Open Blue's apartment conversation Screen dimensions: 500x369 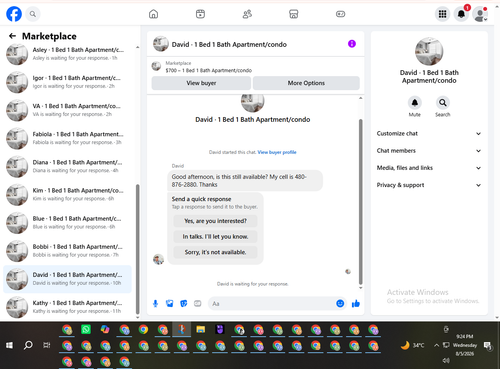pos(67,223)
